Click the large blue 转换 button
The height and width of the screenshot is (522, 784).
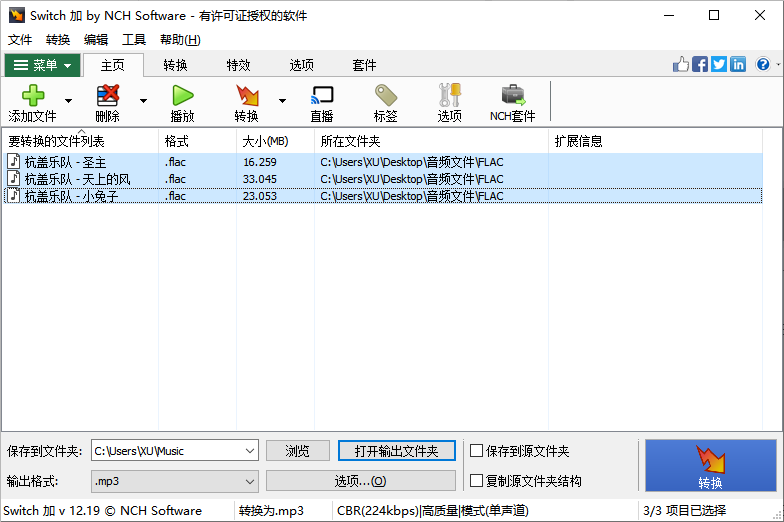pos(710,466)
